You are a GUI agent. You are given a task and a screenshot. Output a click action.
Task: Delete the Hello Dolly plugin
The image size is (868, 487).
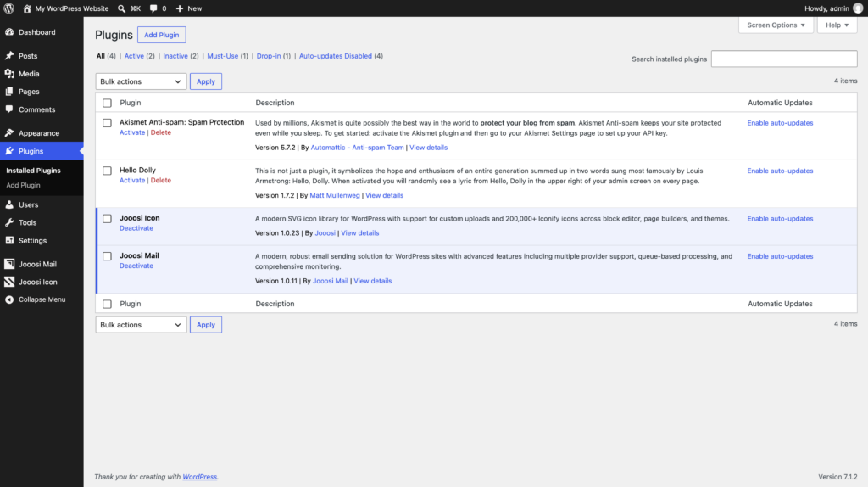pyautogui.click(x=160, y=180)
